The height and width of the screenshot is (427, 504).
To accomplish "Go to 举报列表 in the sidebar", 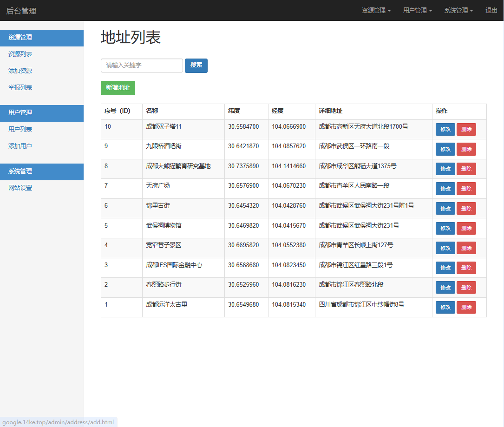I will 20,88.
